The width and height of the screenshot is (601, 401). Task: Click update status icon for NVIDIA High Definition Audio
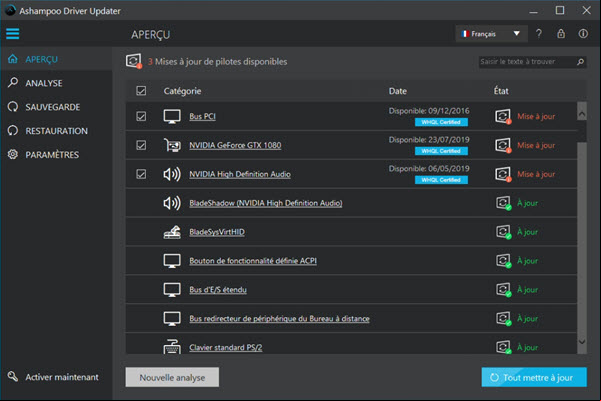pos(503,174)
